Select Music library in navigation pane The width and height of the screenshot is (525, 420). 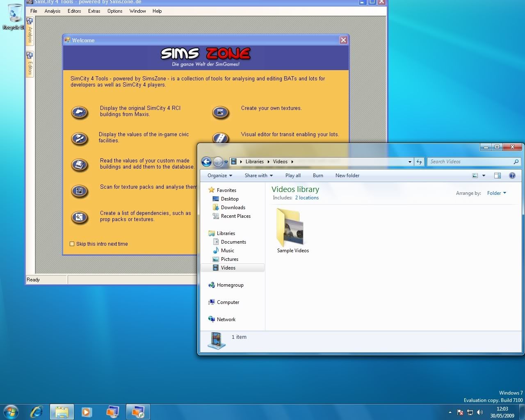coord(227,251)
